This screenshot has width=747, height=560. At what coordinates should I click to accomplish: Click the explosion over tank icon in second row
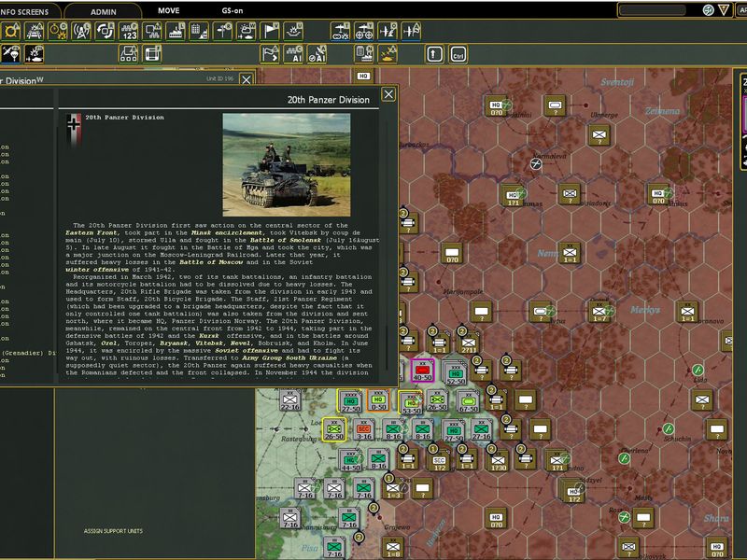click(x=35, y=54)
